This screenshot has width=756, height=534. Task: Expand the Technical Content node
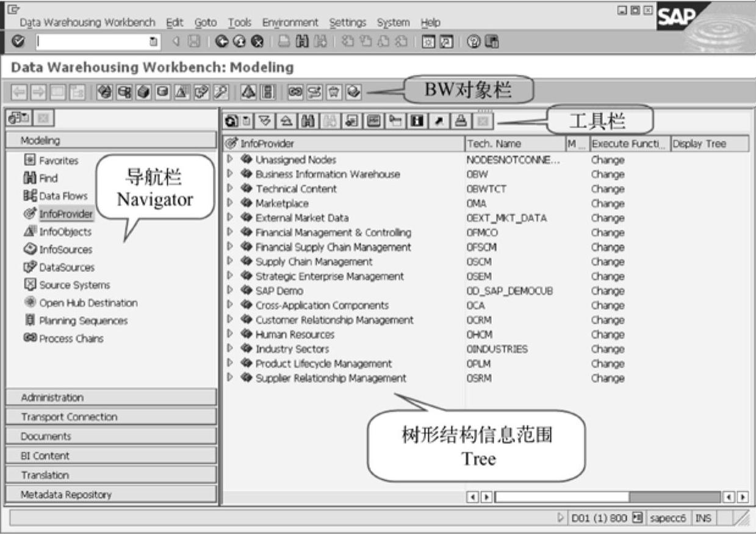230,188
